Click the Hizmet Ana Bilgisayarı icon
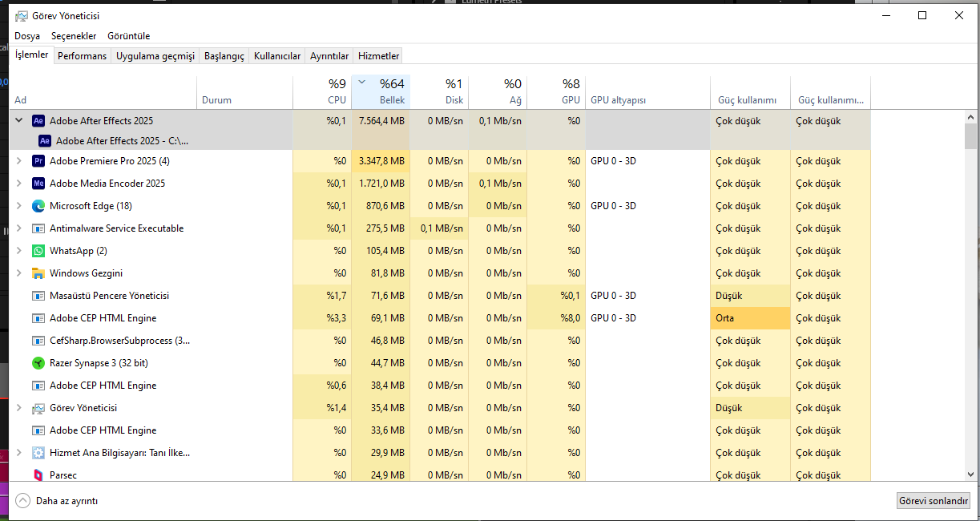Image resolution: width=980 pixels, height=521 pixels. coord(38,453)
